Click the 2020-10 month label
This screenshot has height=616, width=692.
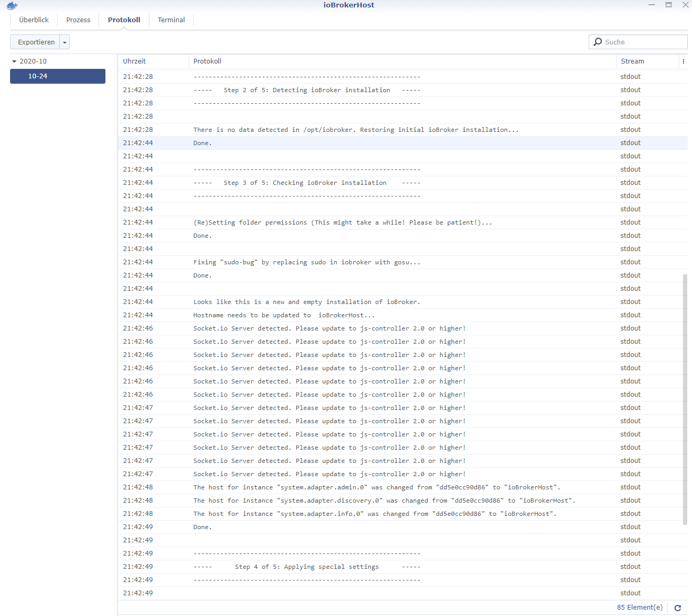click(33, 61)
